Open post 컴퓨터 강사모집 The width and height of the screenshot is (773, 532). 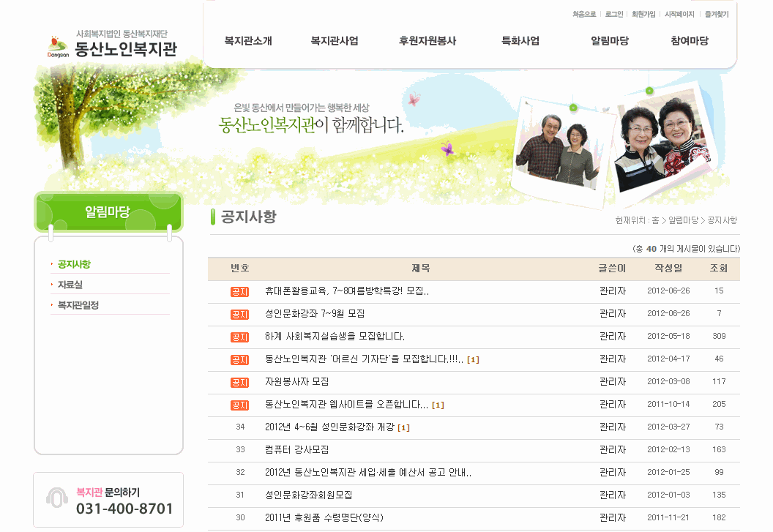tap(296, 449)
